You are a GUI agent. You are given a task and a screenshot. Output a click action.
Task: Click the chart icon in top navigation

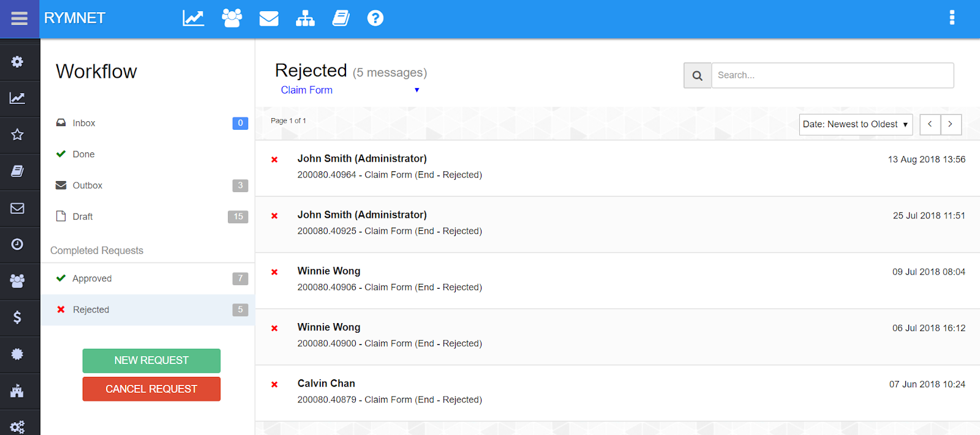click(193, 18)
